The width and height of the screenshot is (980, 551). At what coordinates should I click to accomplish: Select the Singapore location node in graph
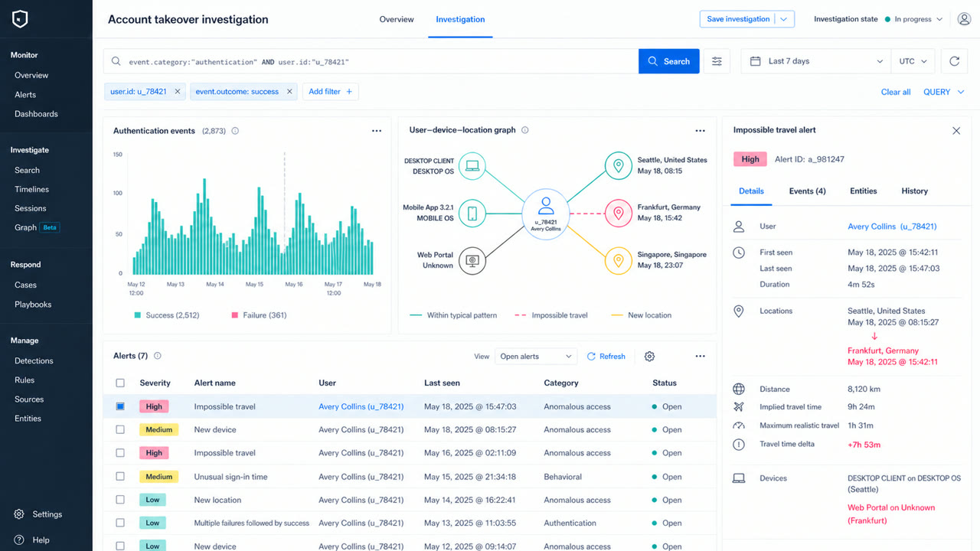click(x=618, y=260)
